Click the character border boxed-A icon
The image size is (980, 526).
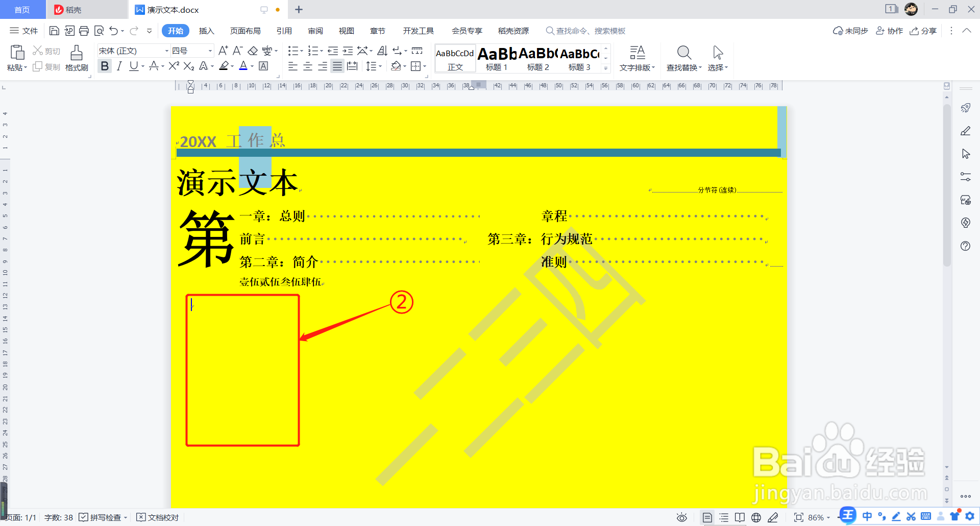(263, 66)
